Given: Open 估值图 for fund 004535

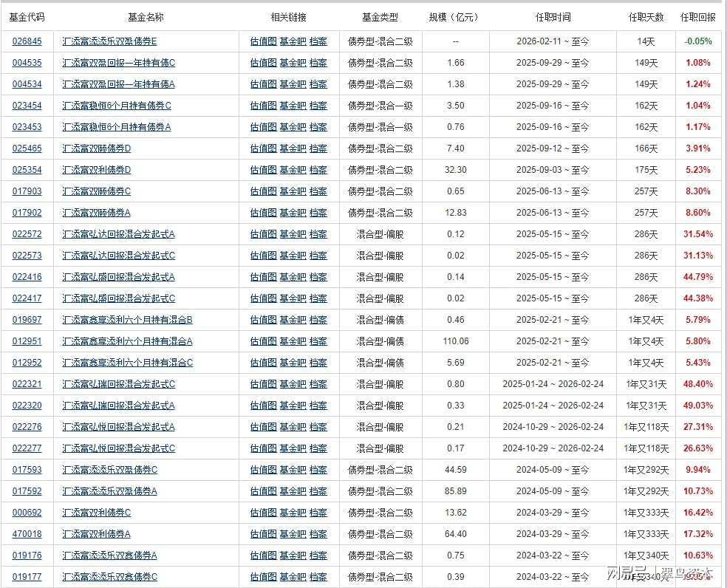Looking at the screenshot, I should coord(263,63).
